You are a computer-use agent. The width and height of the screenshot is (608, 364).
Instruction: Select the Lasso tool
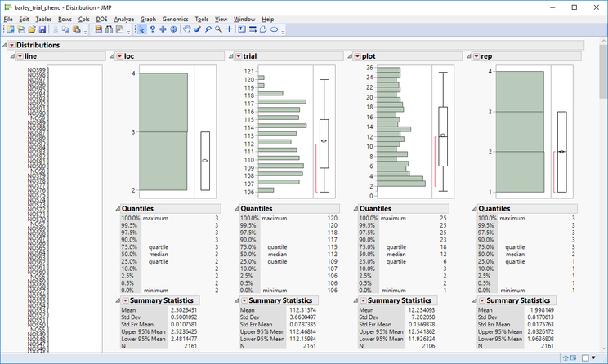[208, 29]
